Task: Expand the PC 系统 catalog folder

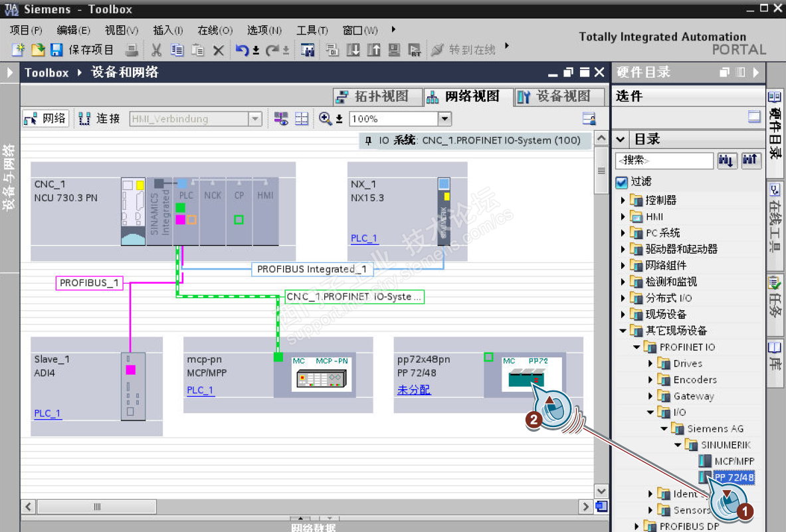Action: click(x=623, y=233)
